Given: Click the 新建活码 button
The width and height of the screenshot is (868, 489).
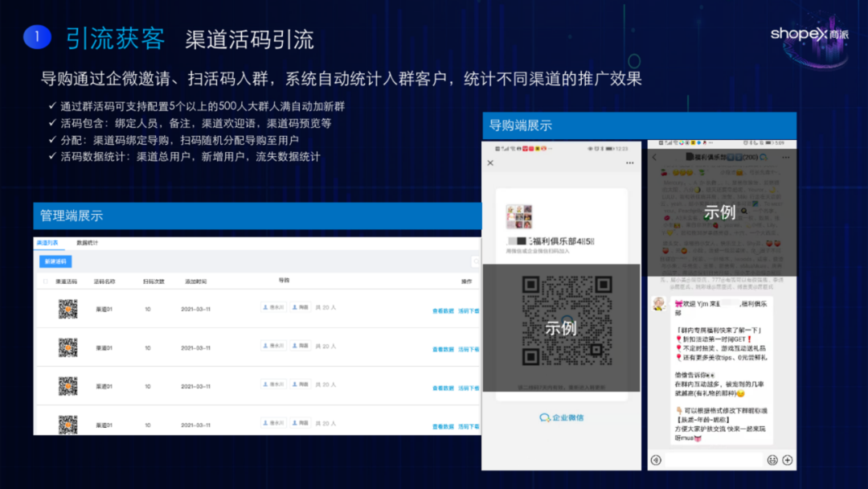Looking at the screenshot, I should tap(55, 261).
